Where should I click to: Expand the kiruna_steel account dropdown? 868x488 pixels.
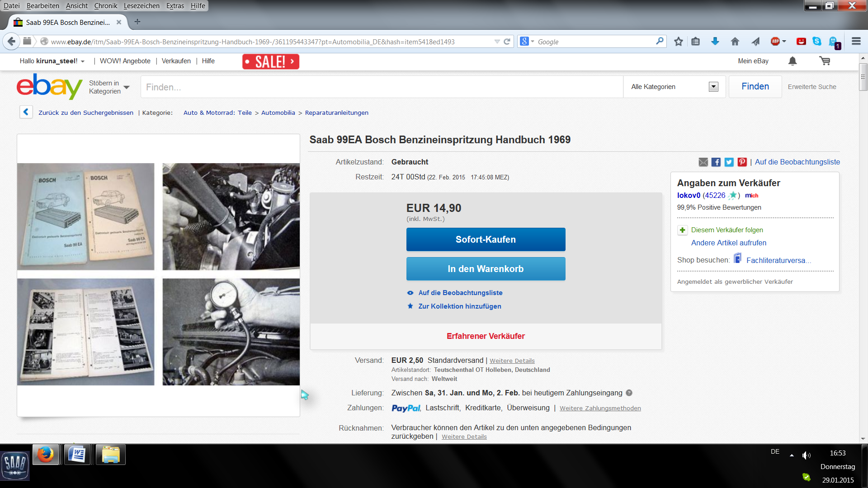coord(83,61)
